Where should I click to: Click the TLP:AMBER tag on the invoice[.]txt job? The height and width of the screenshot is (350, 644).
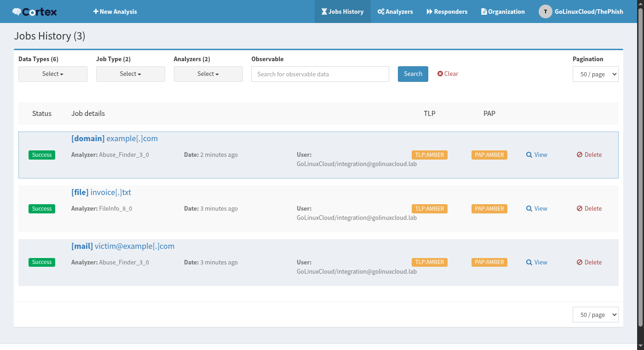coord(430,209)
